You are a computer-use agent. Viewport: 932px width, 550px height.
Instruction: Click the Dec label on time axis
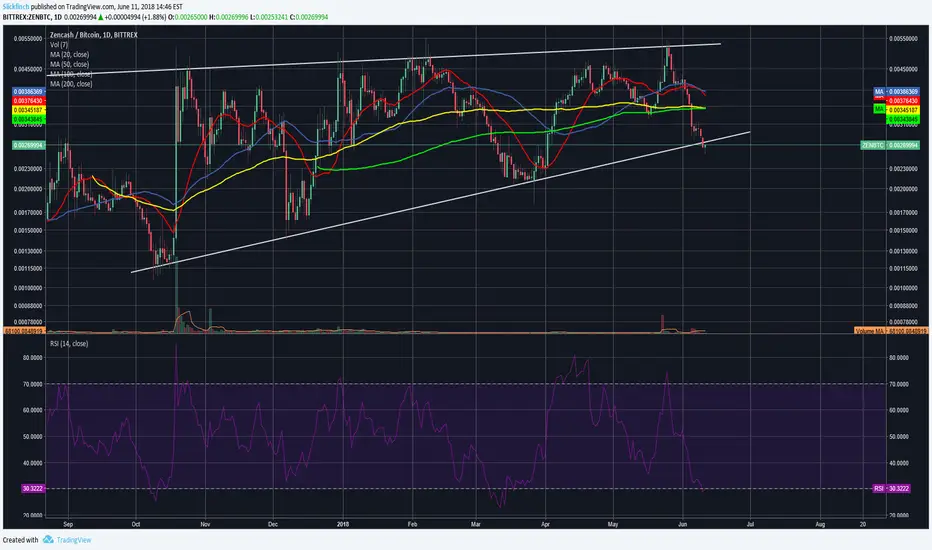[x=273, y=524]
